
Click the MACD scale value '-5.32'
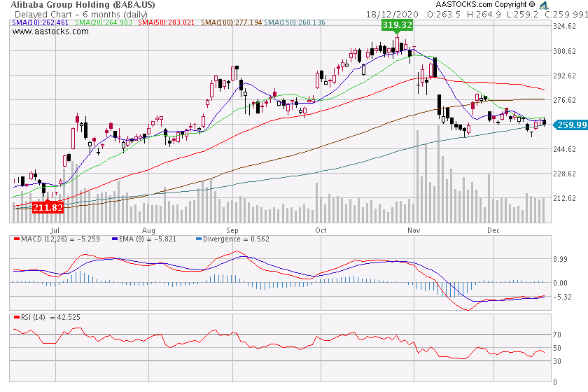pyautogui.click(x=562, y=297)
